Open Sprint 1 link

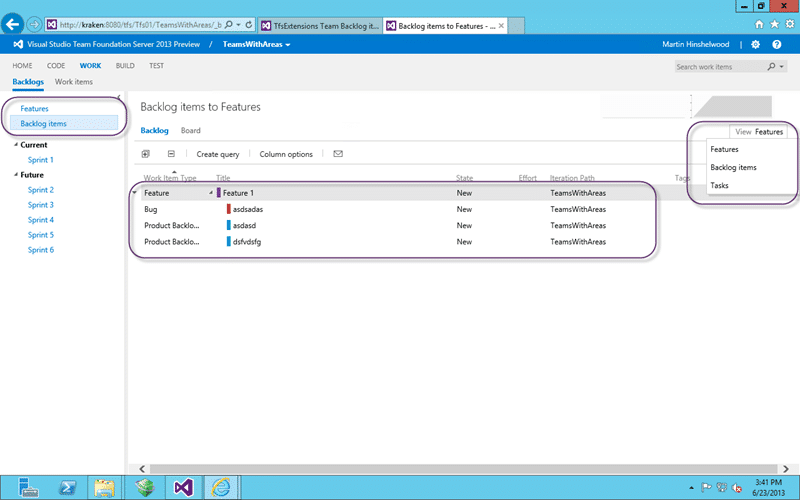pyautogui.click(x=41, y=160)
